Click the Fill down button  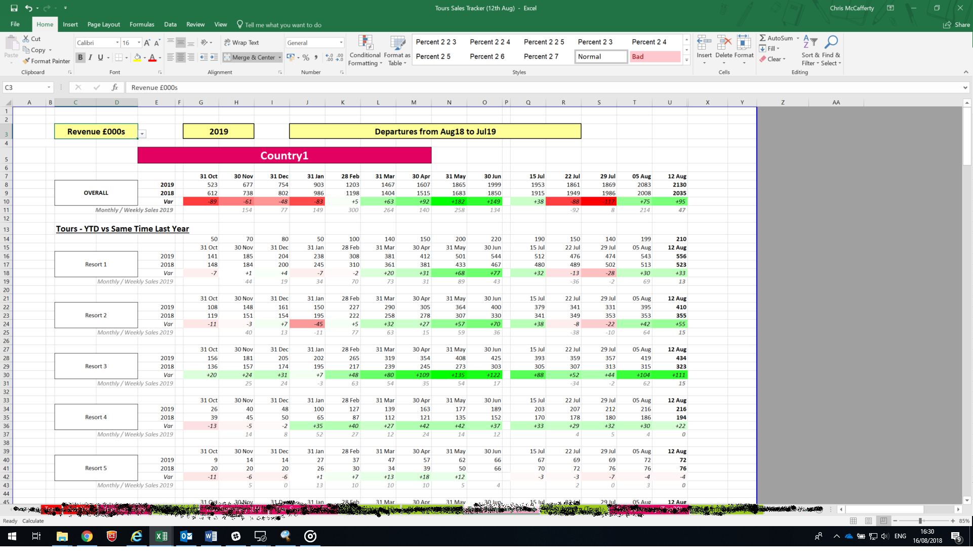click(x=769, y=49)
